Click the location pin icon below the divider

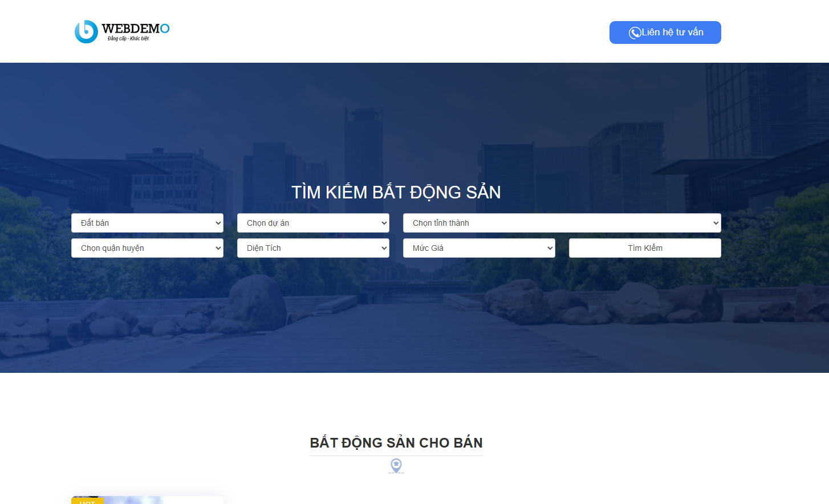pyautogui.click(x=396, y=465)
